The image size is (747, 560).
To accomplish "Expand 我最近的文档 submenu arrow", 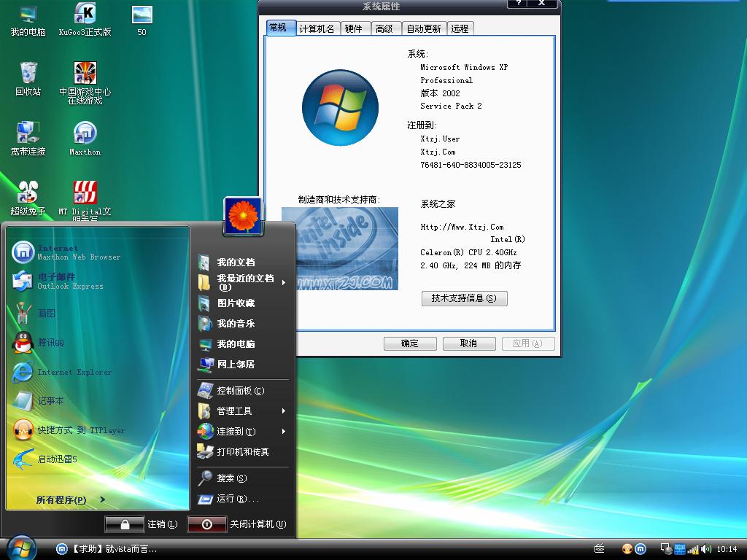I will click(x=284, y=282).
